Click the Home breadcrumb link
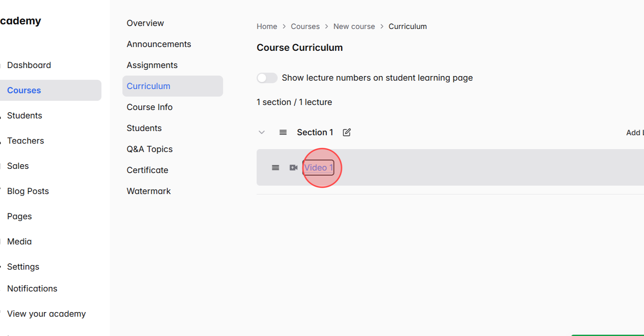This screenshot has width=644, height=336. pos(267,26)
